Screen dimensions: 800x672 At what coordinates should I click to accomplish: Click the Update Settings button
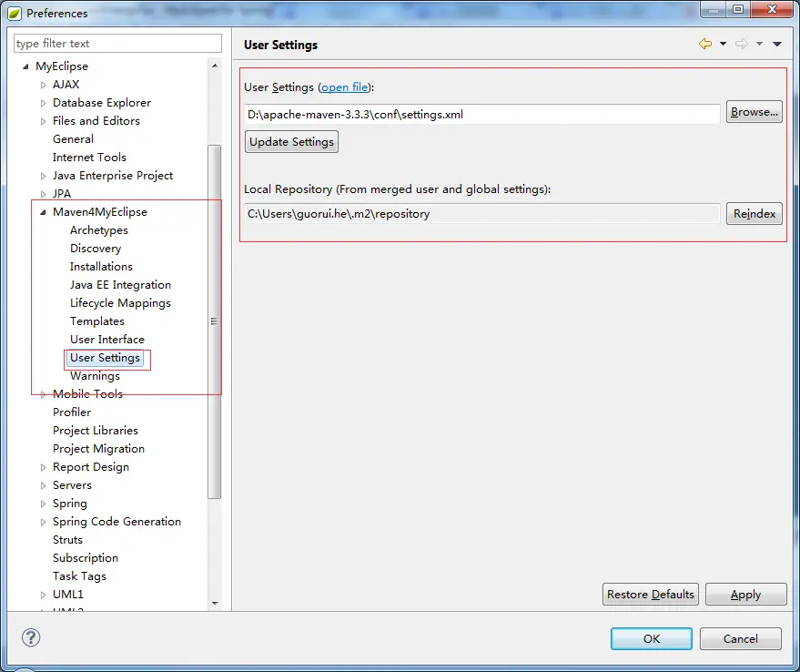[x=291, y=142]
